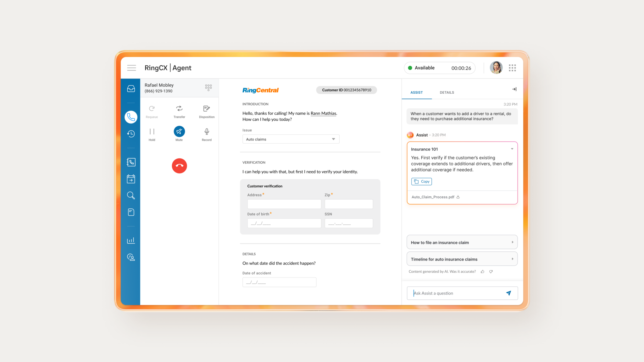The width and height of the screenshot is (644, 362).
Task: Open the Issue dropdown showing Auto claims
Action: tap(291, 139)
